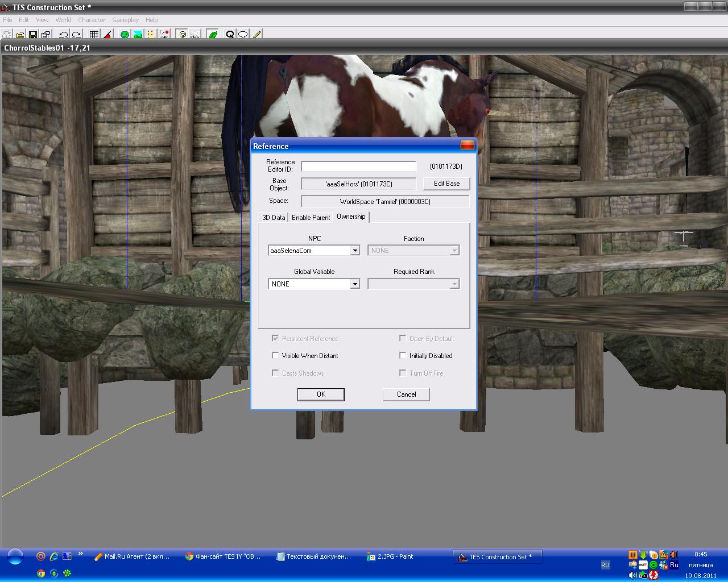
Task: Check Visible When Distant
Action: (x=305, y=356)
